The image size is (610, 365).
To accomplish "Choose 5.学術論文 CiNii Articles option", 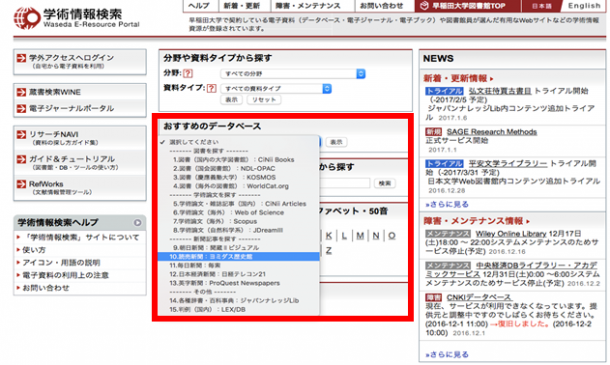I will point(238,204).
